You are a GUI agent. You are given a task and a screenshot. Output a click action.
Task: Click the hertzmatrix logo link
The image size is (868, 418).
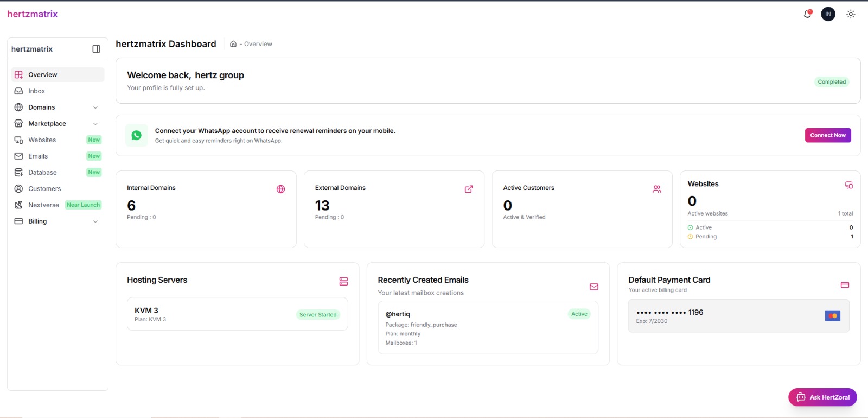coord(33,14)
